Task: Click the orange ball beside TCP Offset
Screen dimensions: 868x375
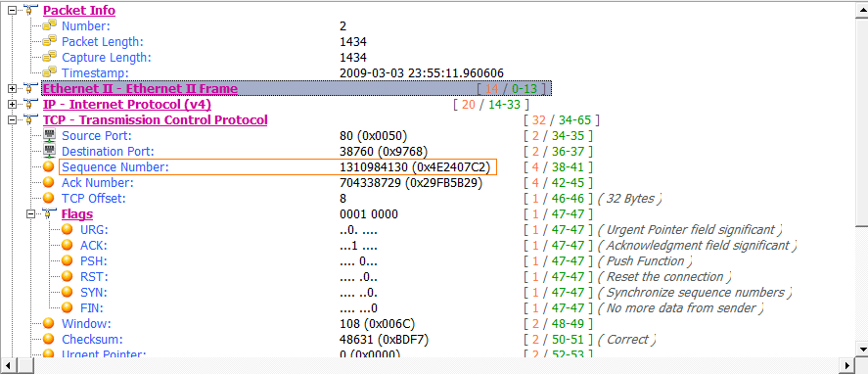Action: (49, 198)
